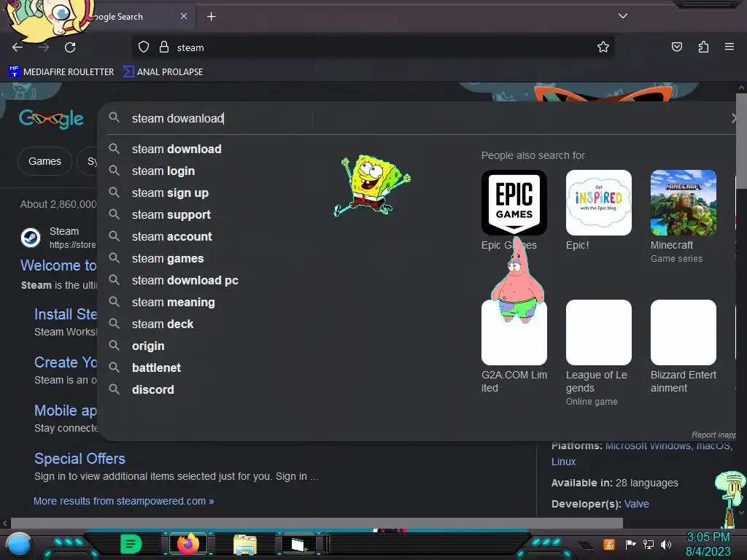Pick the origin suggestion
The width and height of the screenshot is (747, 560).
[x=148, y=346]
